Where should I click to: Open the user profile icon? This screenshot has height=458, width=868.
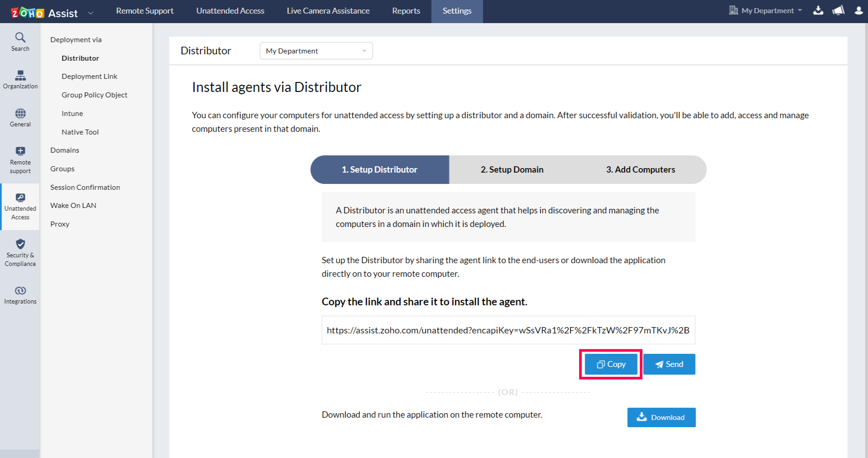(859, 10)
